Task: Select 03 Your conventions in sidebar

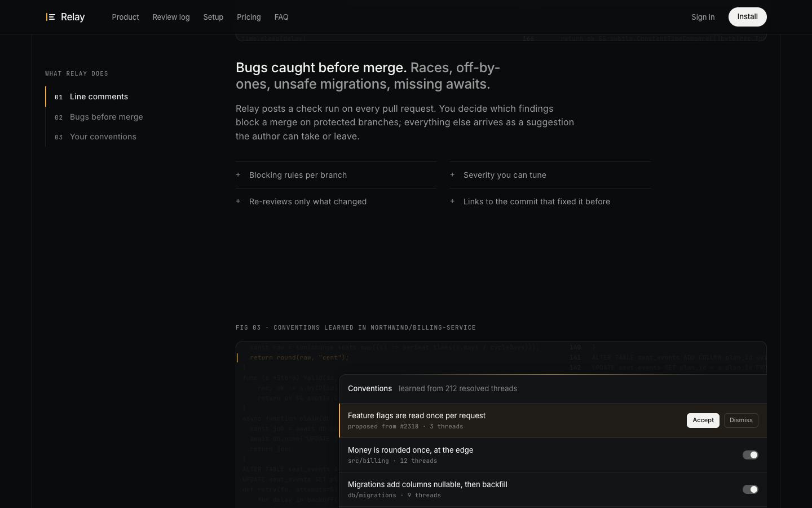Action: click(x=95, y=137)
